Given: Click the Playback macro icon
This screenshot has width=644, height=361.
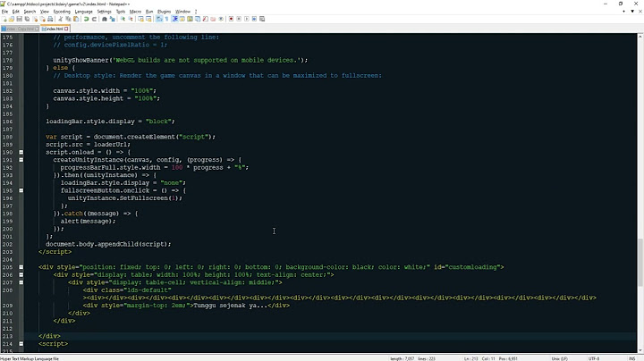Looking at the screenshot, I should (x=247, y=19).
